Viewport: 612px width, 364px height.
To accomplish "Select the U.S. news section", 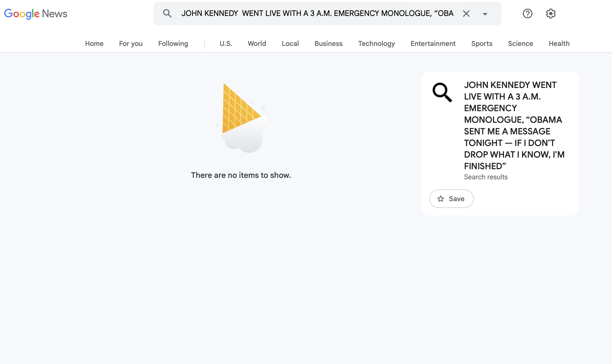I will 226,44.
